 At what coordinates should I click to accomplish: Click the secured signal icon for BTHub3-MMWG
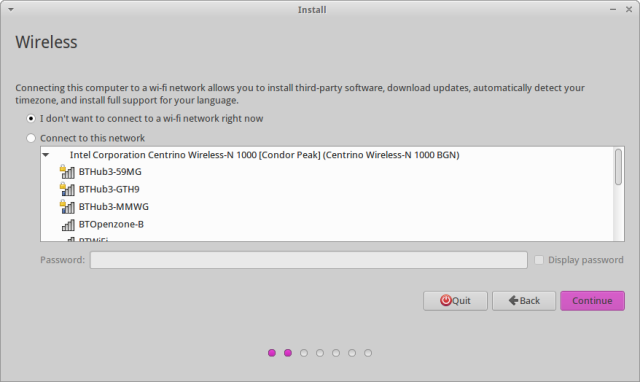[67, 207]
